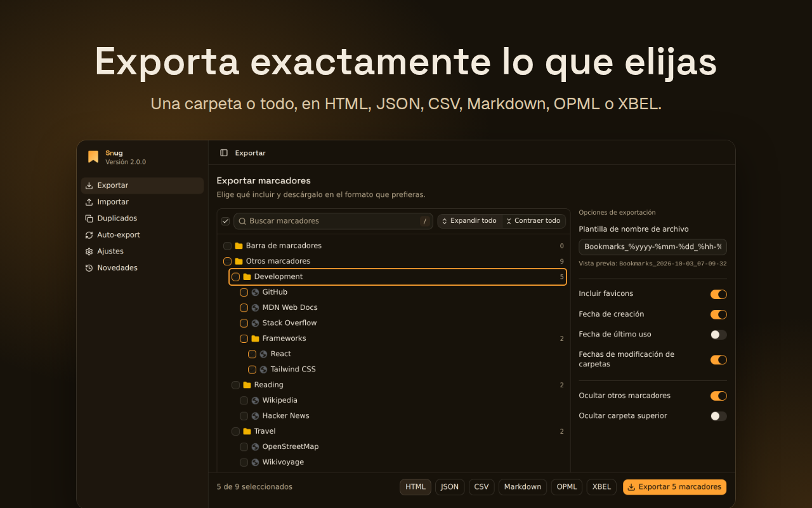Click the Novedades history icon in sidebar
812x508 pixels.
(x=89, y=268)
